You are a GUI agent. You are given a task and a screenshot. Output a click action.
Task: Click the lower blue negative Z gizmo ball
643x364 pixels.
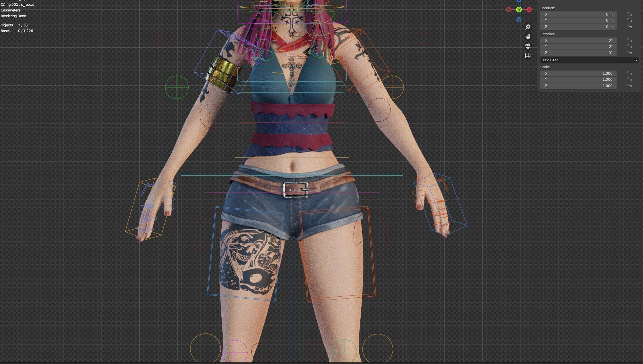[x=519, y=20]
